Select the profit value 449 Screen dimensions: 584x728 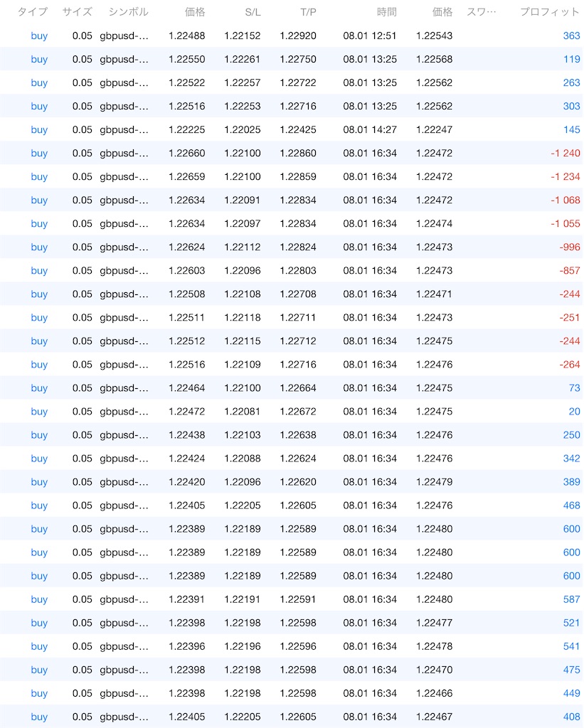click(571, 693)
